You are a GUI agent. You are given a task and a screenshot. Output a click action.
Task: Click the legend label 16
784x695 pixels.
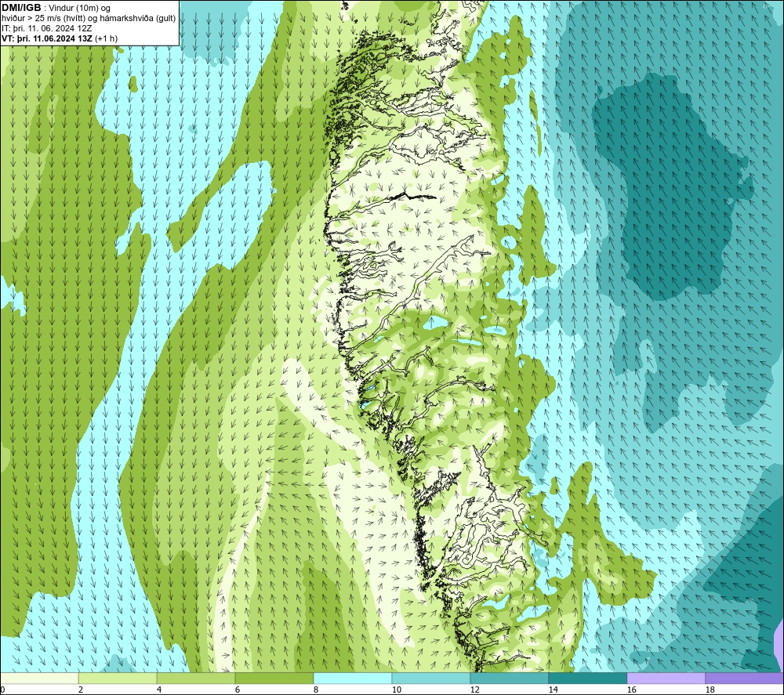pos(631,690)
